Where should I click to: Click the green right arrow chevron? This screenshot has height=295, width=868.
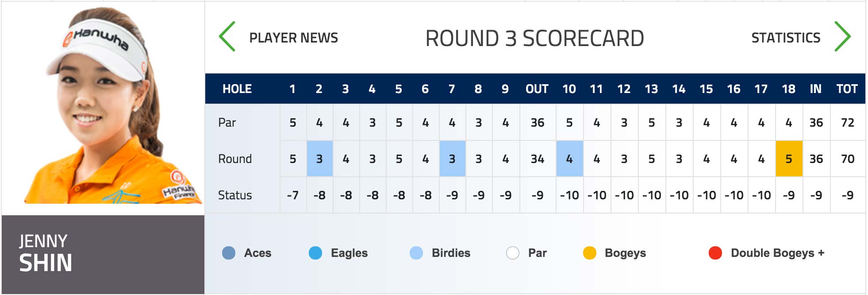(x=842, y=37)
